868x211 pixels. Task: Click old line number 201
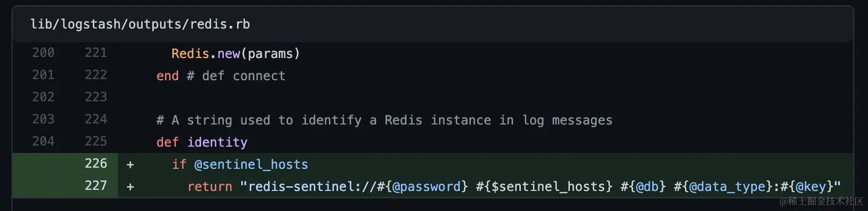(43, 75)
